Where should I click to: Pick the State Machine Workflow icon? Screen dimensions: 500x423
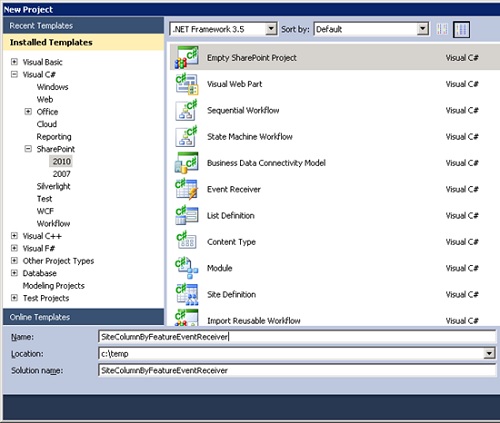pyautogui.click(x=187, y=137)
